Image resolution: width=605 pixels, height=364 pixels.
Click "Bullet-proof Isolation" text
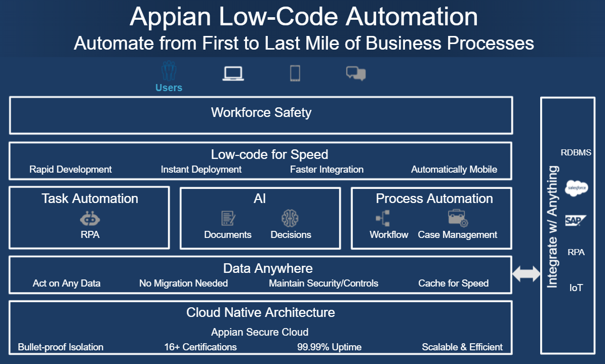[x=61, y=347]
